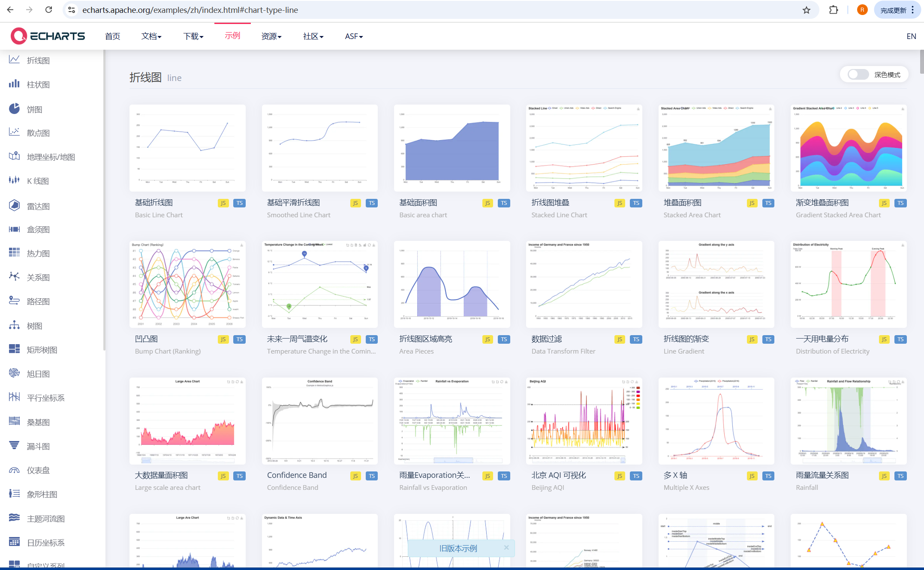Open the browser extensions icon
This screenshot has width=924, height=570.
[834, 10]
